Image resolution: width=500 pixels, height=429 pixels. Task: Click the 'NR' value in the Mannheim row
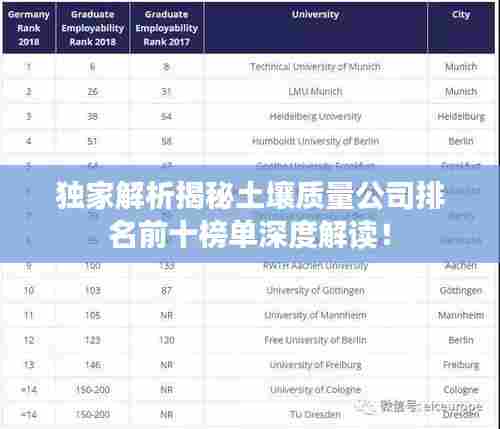[166, 315]
